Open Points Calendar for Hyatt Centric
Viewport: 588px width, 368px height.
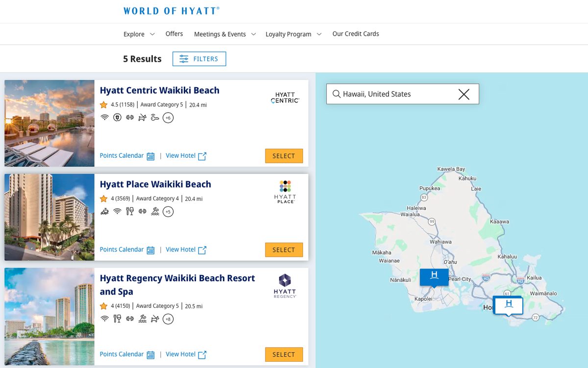(127, 156)
